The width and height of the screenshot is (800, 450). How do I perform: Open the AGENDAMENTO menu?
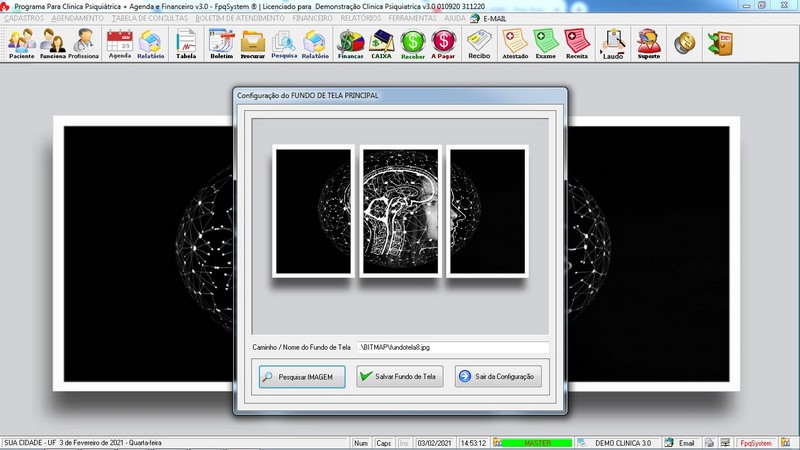[78, 18]
